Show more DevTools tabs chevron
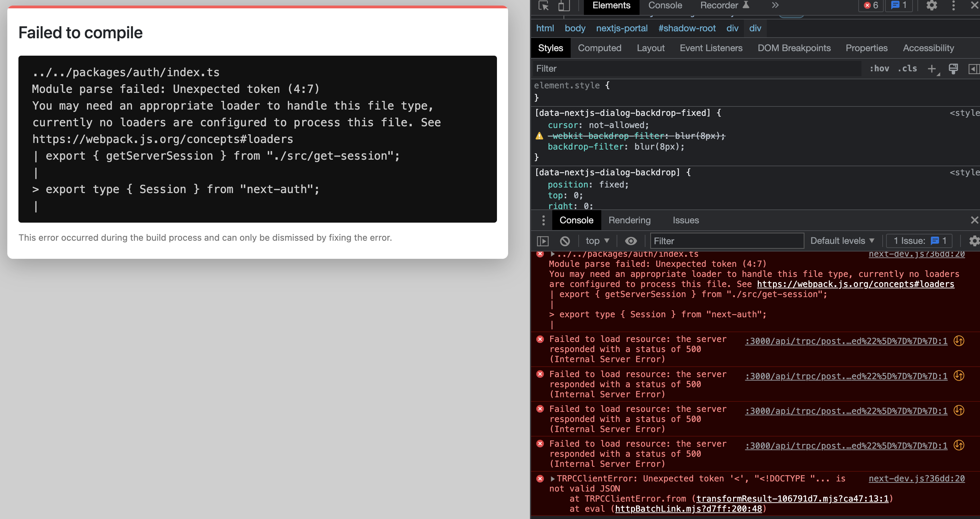The width and height of the screenshot is (980, 519). 775,5
